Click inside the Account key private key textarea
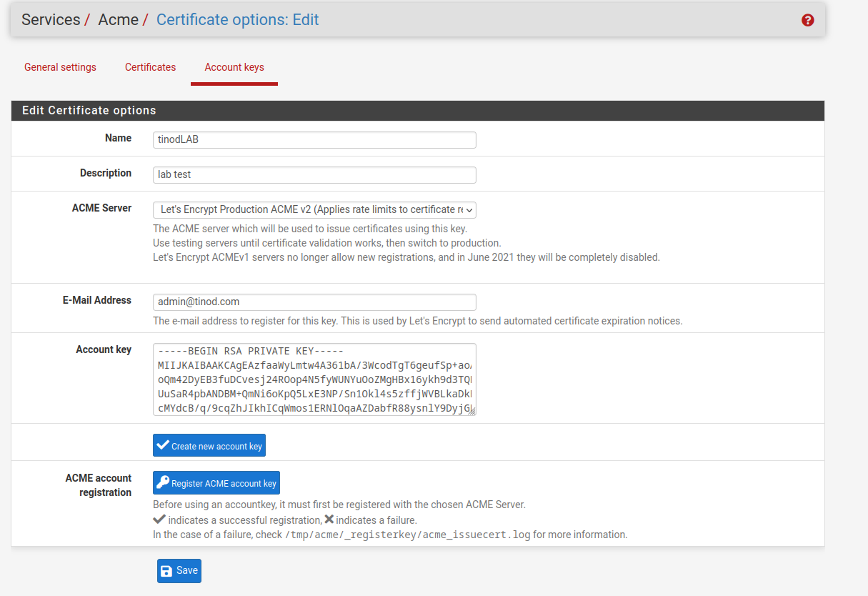Image resolution: width=868 pixels, height=596 pixels. tap(313, 379)
